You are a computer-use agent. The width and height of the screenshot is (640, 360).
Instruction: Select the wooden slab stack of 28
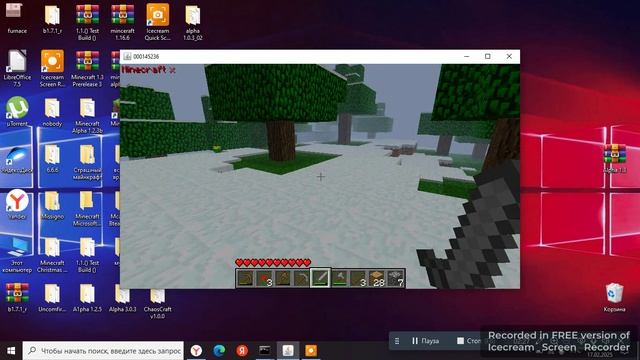coord(377,278)
